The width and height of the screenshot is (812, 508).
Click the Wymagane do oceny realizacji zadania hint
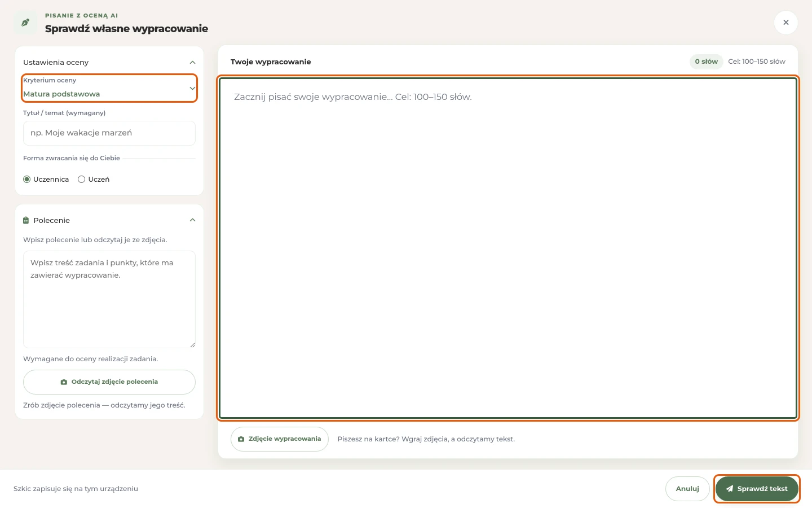[x=91, y=359]
